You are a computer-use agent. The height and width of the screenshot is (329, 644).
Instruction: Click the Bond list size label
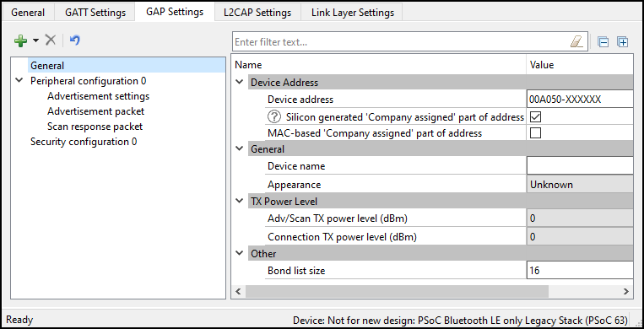(x=296, y=271)
